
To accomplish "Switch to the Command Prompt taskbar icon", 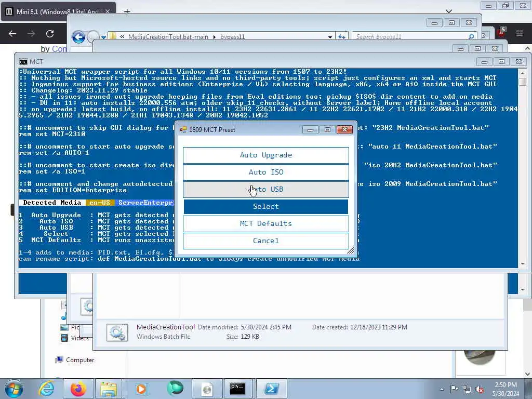I will [x=237, y=389].
